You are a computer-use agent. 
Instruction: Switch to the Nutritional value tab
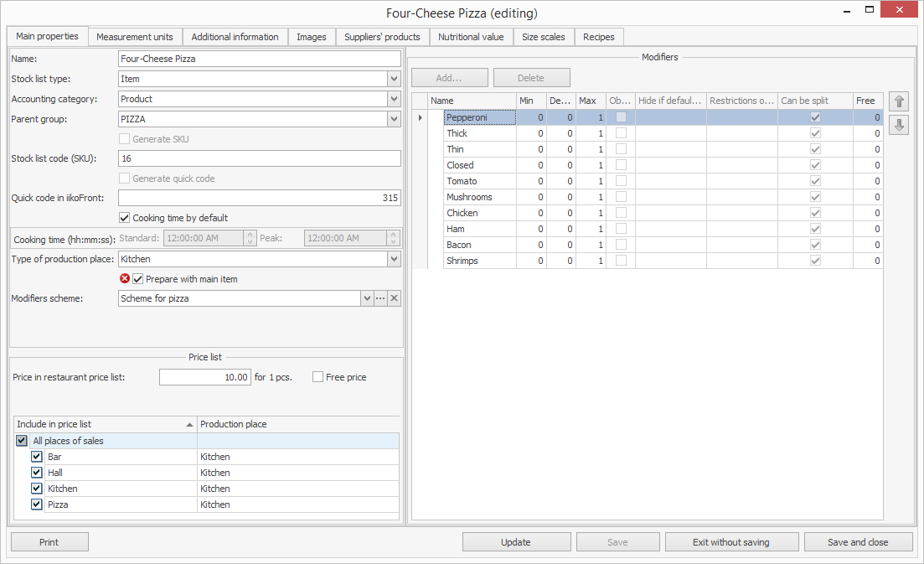pyautogui.click(x=471, y=37)
